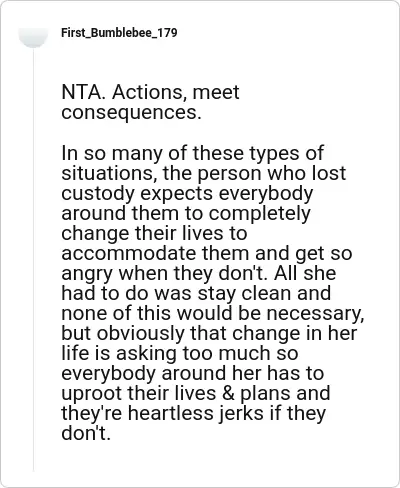Viewport: 400px width, 488px height.
Task: Click the word 'completely' in the comment
Action: point(259,214)
